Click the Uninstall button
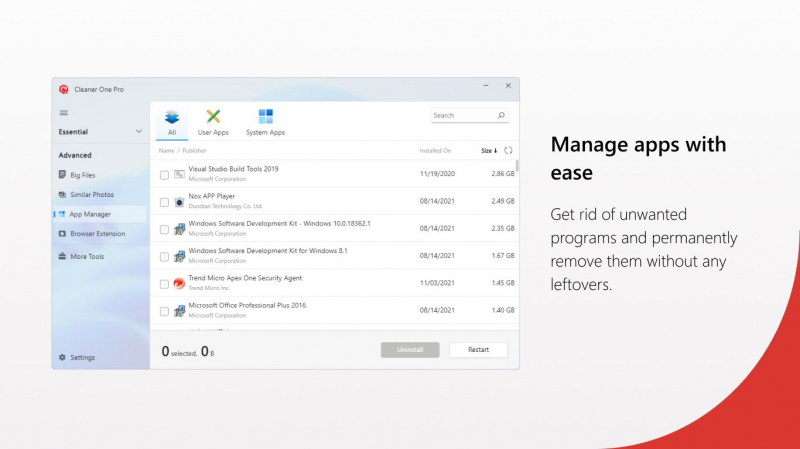The width and height of the screenshot is (800, 449). pos(410,350)
